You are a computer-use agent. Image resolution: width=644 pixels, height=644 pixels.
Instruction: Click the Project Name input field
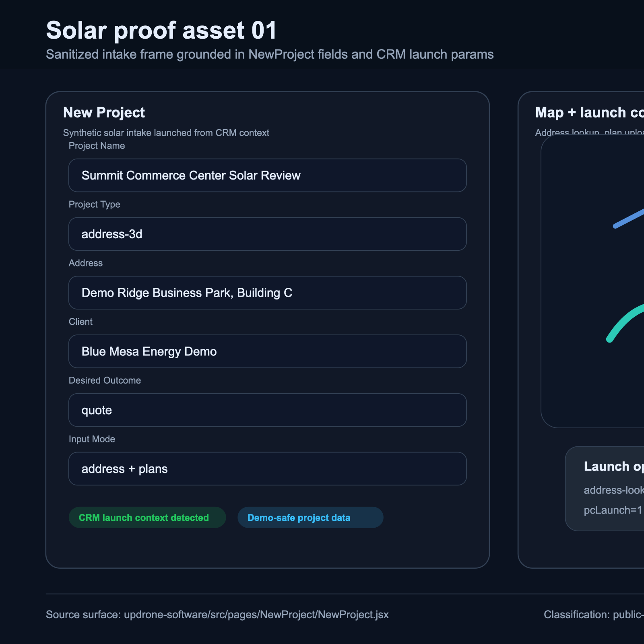pyautogui.click(x=267, y=175)
